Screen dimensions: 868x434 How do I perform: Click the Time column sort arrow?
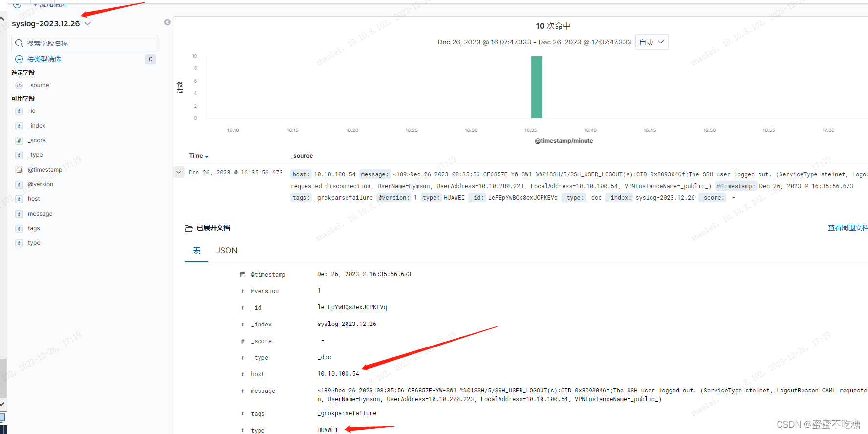[207, 157]
